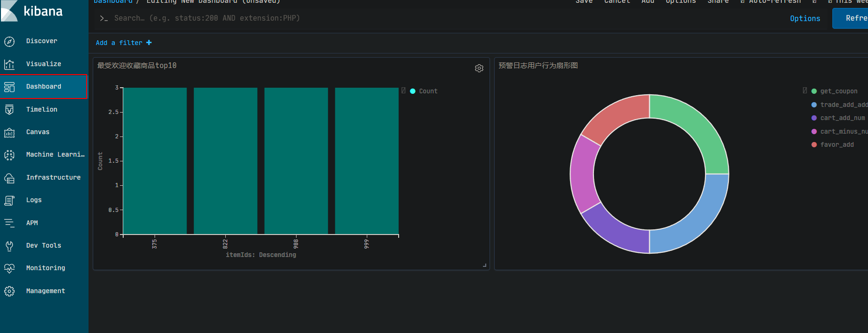868x333 pixels.
Task: Click the bar for itemId 988
Action: 296,161
